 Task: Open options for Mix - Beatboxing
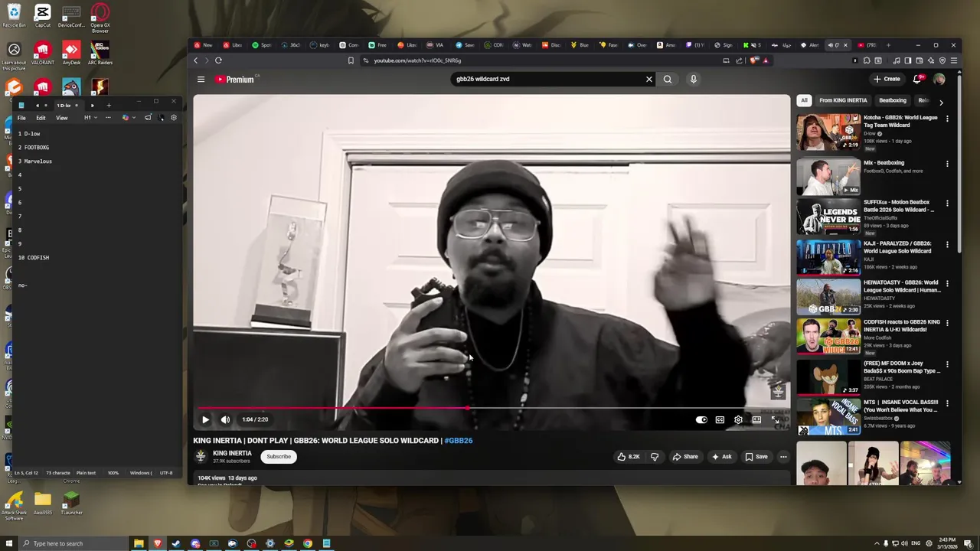[x=947, y=164]
